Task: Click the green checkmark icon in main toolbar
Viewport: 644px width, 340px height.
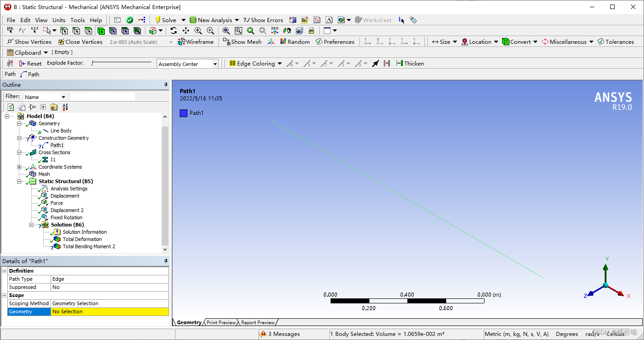Action: (x=130, y=20)
